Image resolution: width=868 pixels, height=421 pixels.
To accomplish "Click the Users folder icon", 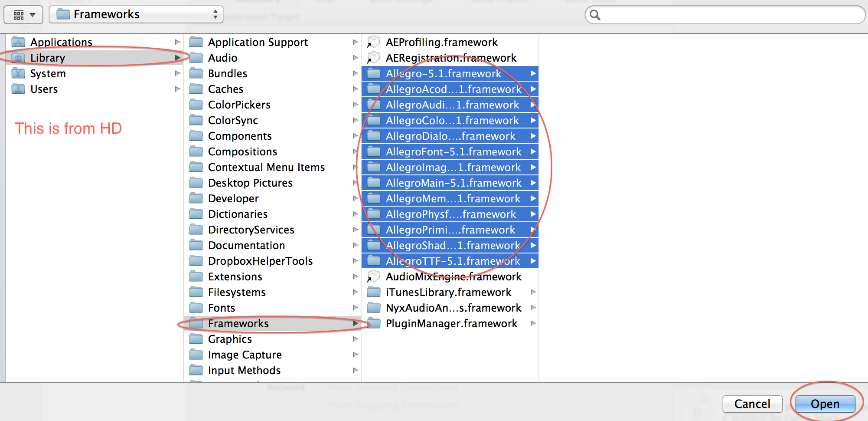I will tap(17, 89).
